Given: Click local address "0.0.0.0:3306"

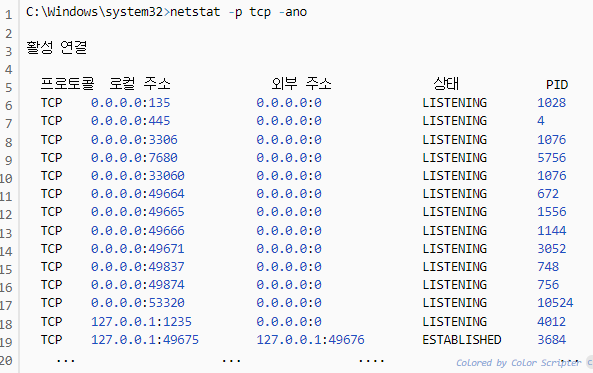Looking at the screenshot, I should 134,140.
